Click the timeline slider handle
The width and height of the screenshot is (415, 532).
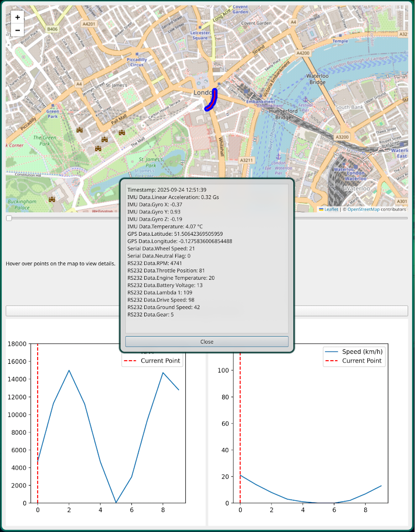(x=9, y=218)
